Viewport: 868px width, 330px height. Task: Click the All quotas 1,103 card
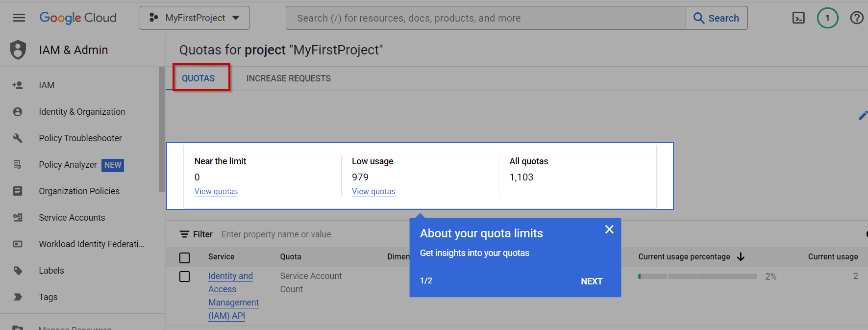click(577, 177)
